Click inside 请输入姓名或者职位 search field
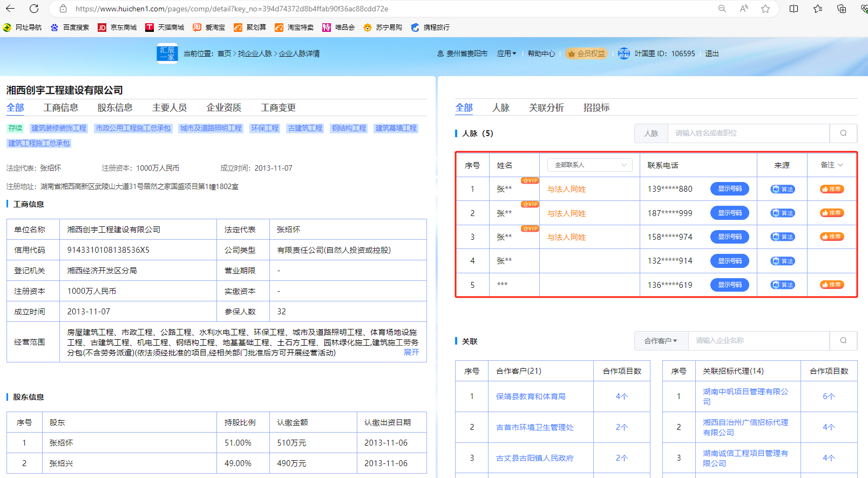Screen dimensions: 868x478 [x=748, y=133]
